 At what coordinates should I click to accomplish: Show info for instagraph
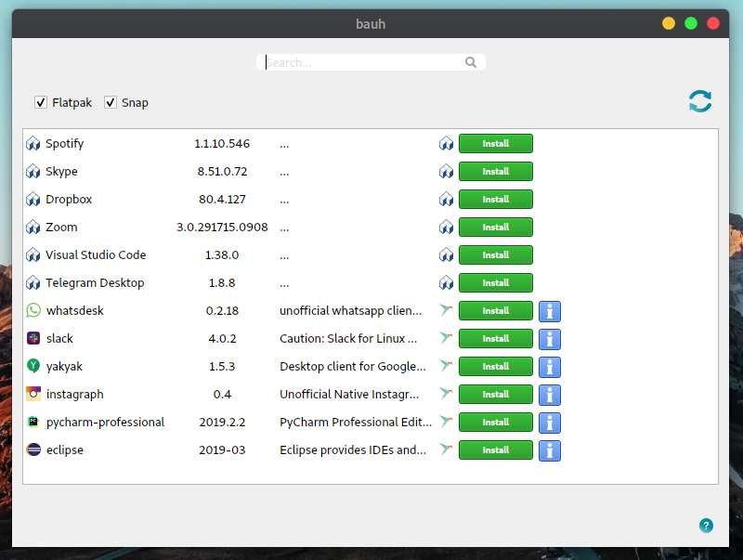[550, 395]
